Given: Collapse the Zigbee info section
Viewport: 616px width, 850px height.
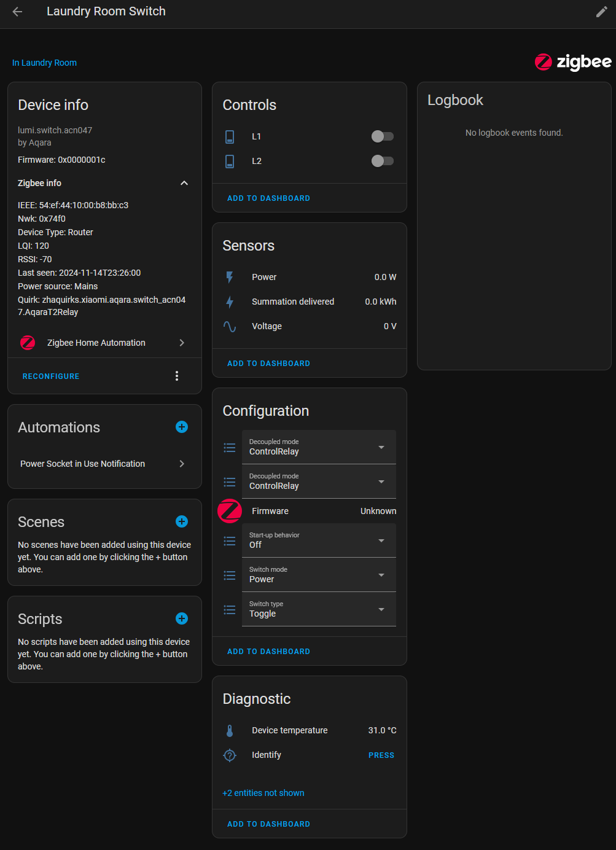Looking at the screenshot, I should (x=184, y=183).
